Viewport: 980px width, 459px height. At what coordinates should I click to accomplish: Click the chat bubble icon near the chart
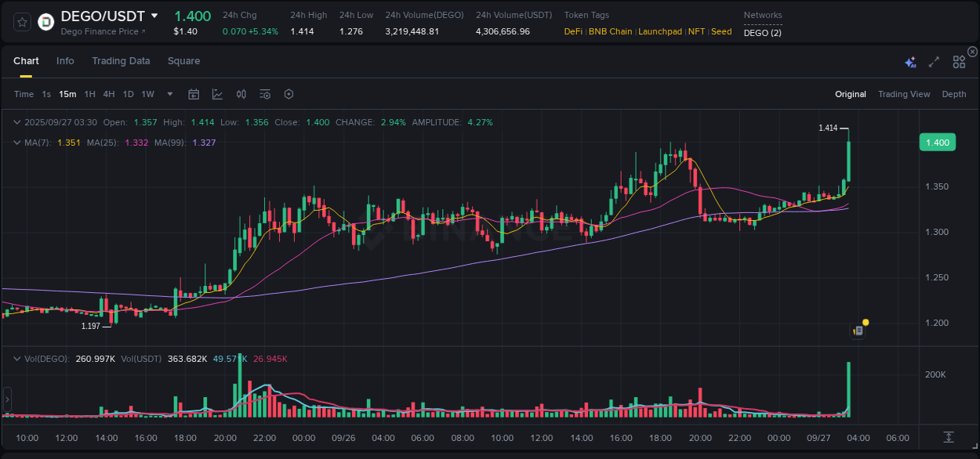(858, 329)
